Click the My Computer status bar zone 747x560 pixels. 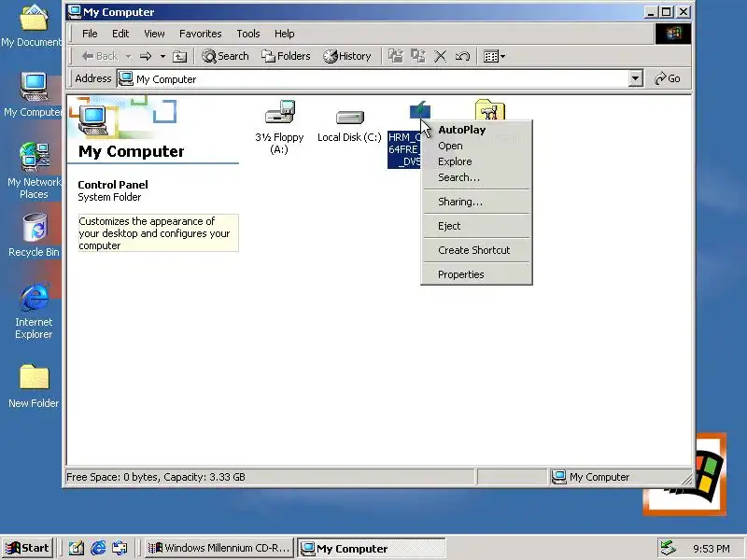click(x=619, y=477)
